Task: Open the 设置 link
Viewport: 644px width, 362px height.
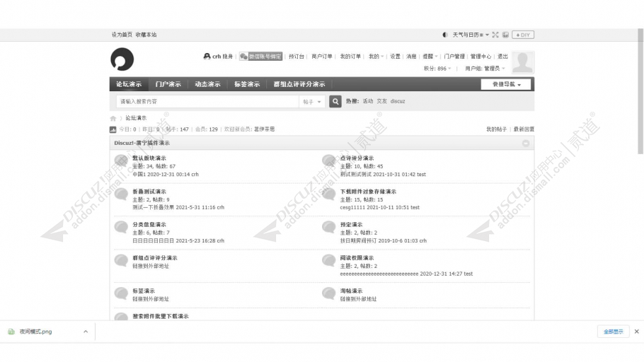Action: 395,57
